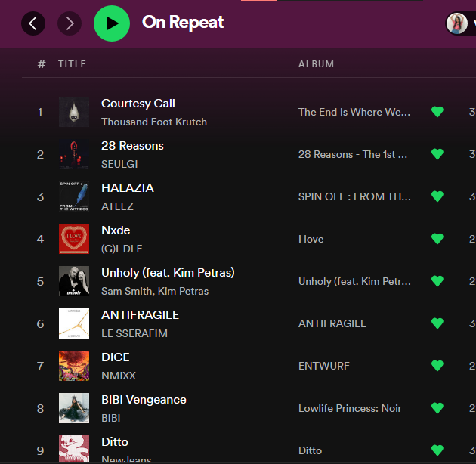Screen dimensions: 476x464
Task: Remove HALAZIA from liked songs
Action: click(x=437, y=196)
